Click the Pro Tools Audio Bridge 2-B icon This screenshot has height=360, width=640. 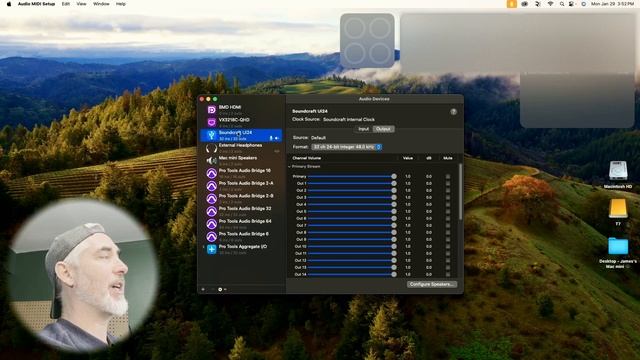coord(211,198)
